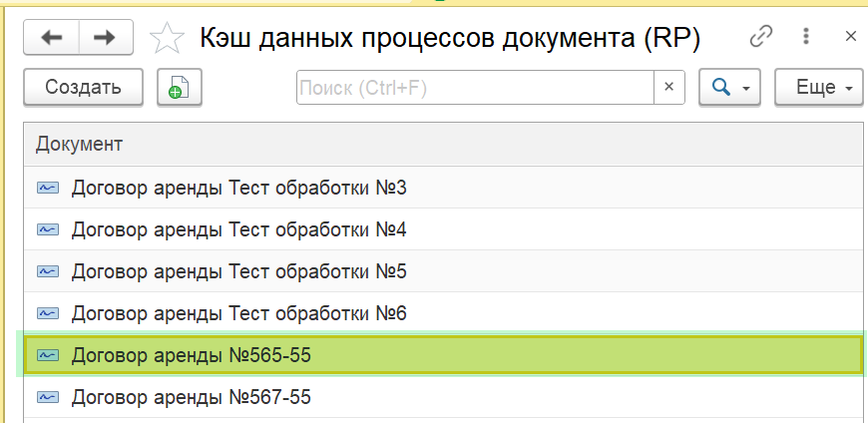Go forward with the right arrow button
The height and width of the screenshot is (423, 868).
(103, 38)
